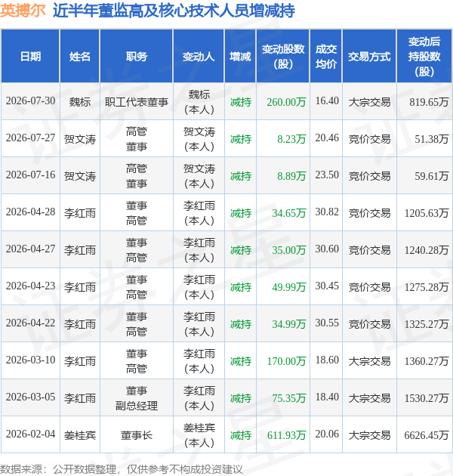Select the 2026-02-04 date cell
This screenshot has height=476, width=453.
(30, 434)
